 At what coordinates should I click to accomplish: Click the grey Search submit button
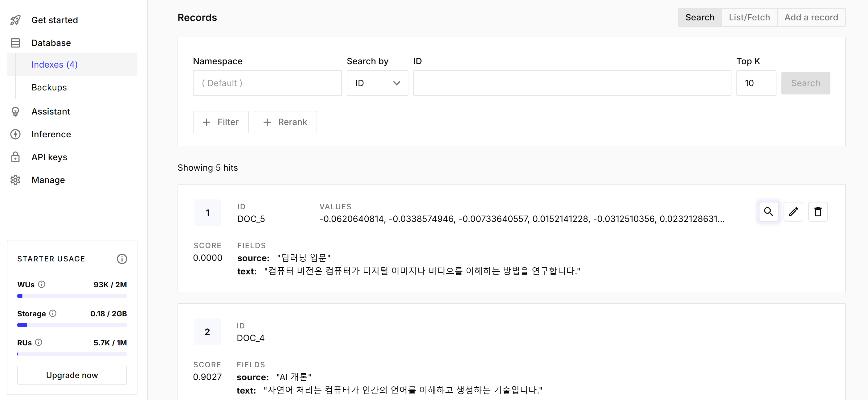(805, 83)
